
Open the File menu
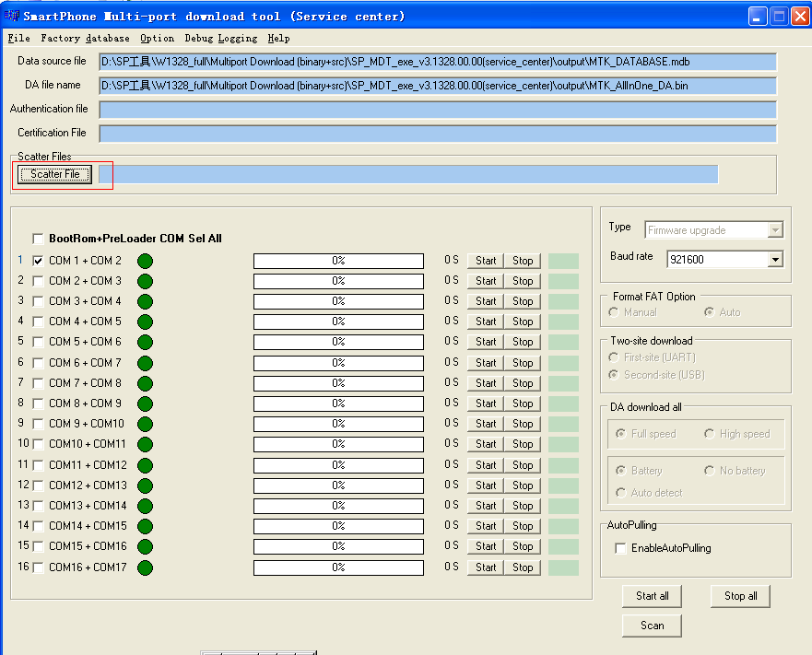(x=18, y=39)
